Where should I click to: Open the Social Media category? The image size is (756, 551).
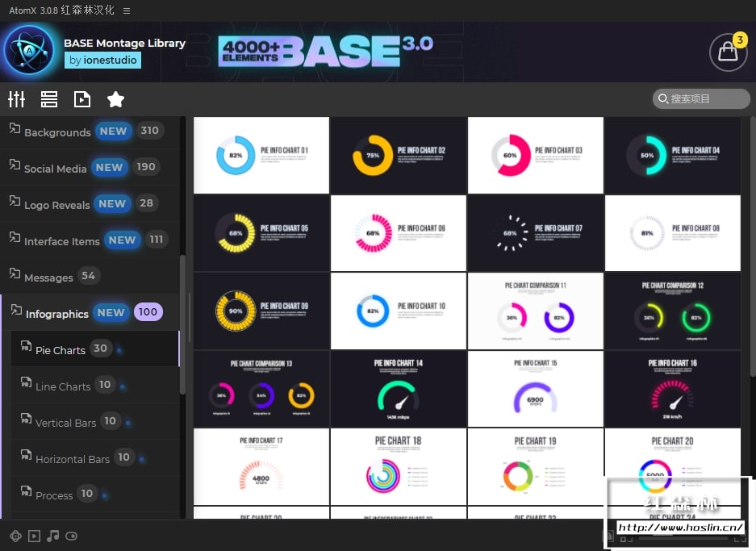(x=90, y=167)
